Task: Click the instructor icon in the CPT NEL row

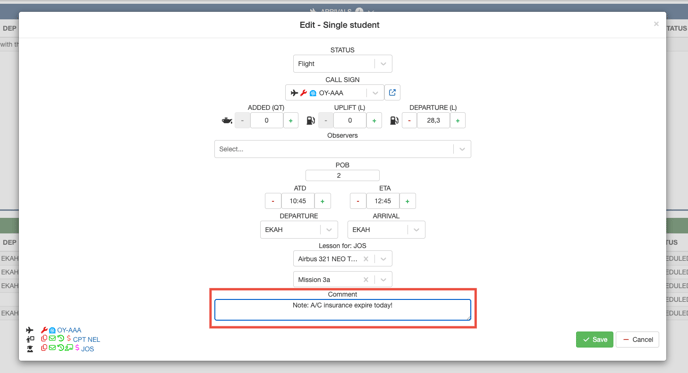Action: click(x=30, y=339)
